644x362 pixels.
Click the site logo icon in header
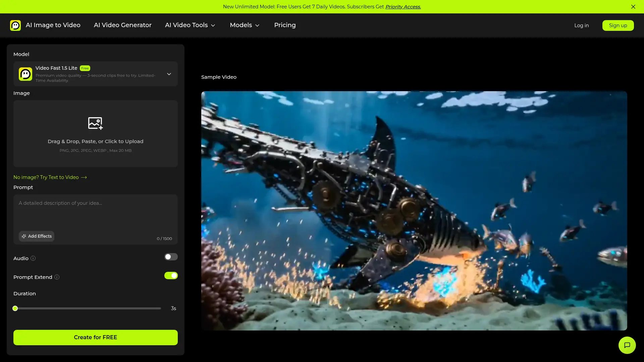click(15, 25)
